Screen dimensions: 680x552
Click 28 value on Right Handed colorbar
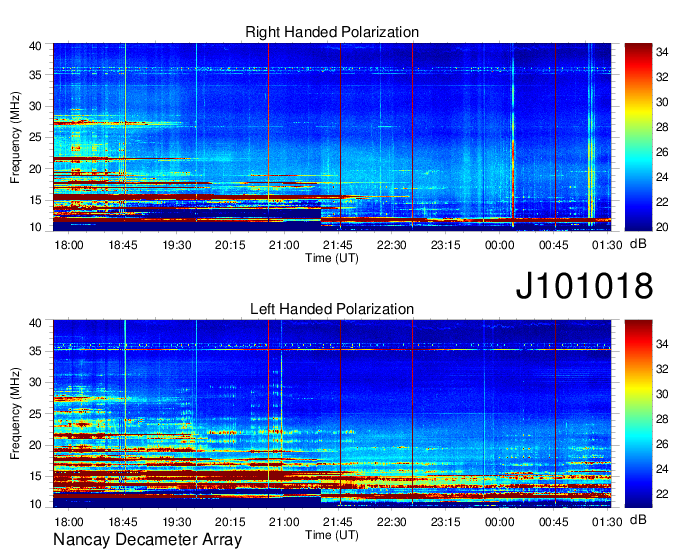(x=662, y=127)
